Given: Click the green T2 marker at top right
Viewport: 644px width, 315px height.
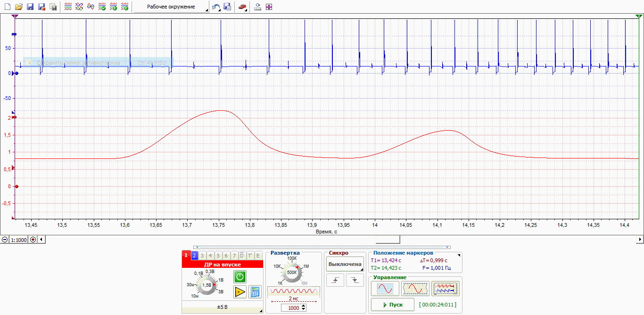Looking at the screenshot, I should pyautogui.click(x=639, y=16).
